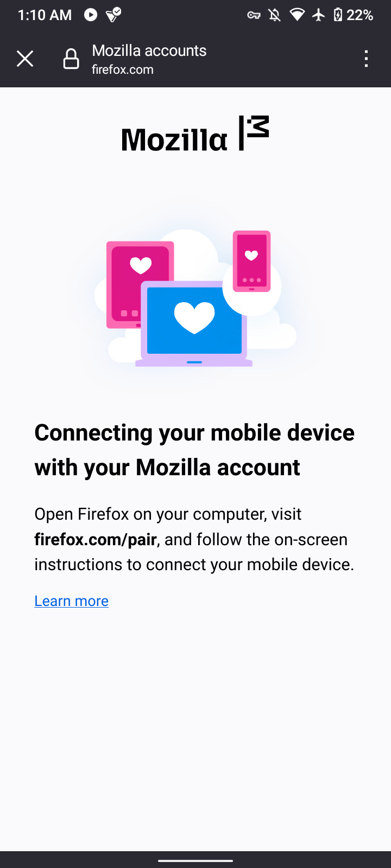Tap the muted bell notification icon
This screenshot has width=391, height=868.
click(275, 15)
